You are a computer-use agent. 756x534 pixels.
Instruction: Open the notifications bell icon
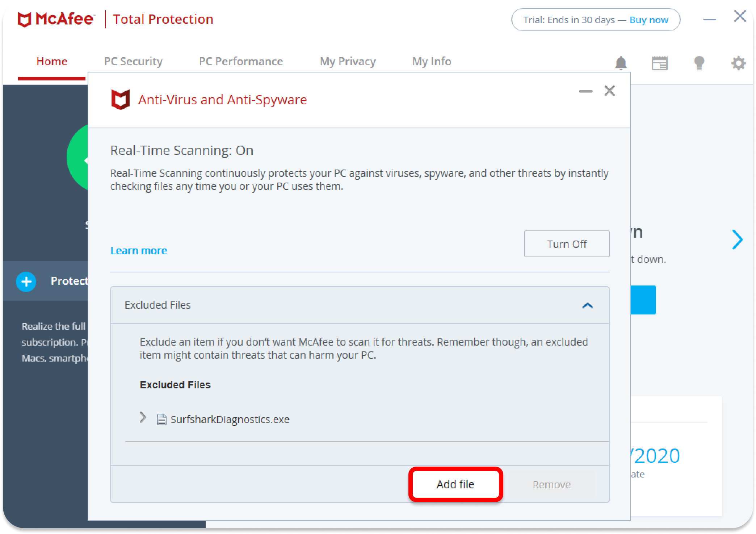[621, 63]
